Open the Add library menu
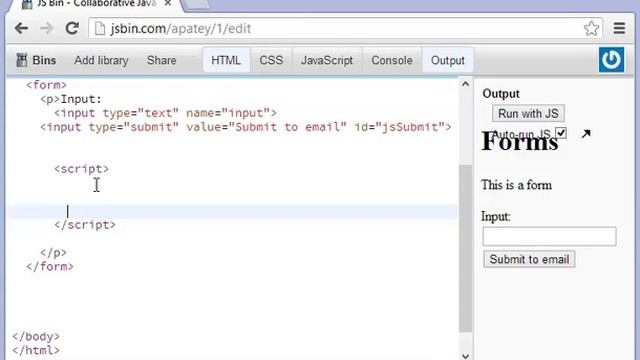Viewport: 640px width, 360px height. pos(101,60)
